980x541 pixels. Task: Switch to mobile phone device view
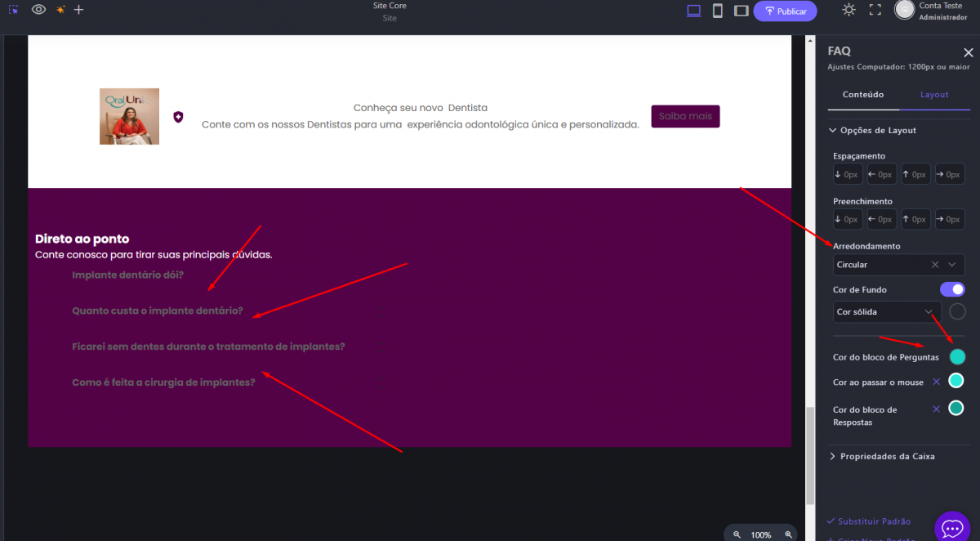pos(718,11)
